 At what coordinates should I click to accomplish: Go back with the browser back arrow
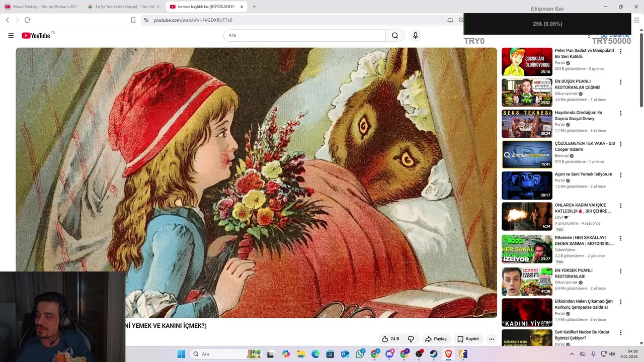point(8,20)
